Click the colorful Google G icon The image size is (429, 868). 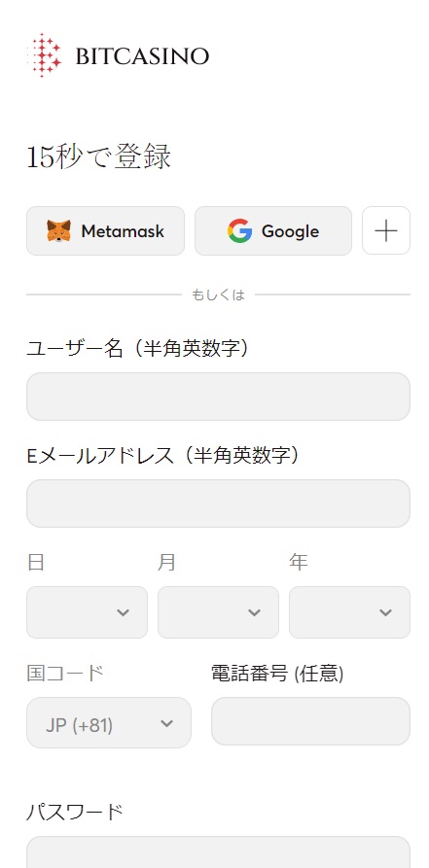pos(239,230)
